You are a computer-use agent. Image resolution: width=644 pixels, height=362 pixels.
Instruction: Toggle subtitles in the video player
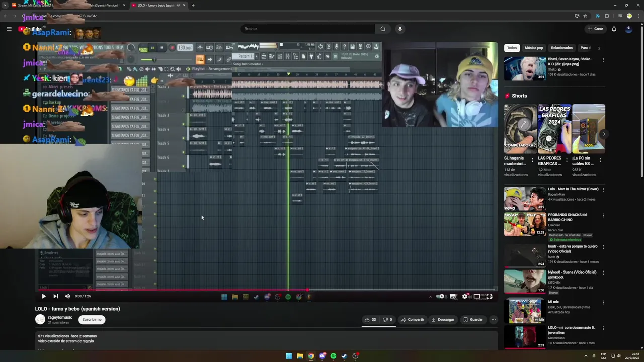coord(453,296)
